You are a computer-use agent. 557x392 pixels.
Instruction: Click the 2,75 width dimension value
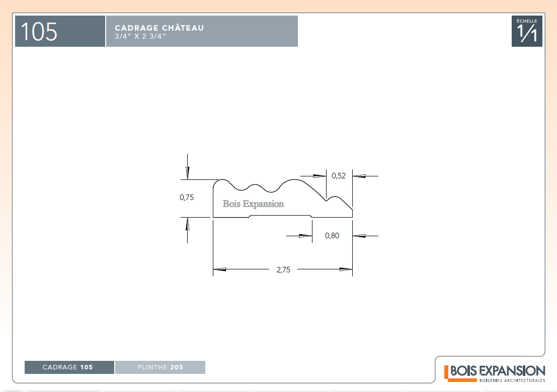coord(283,269)
